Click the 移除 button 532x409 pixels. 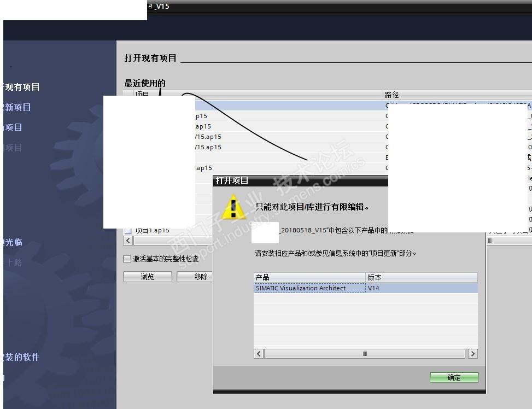coord(195,277)
